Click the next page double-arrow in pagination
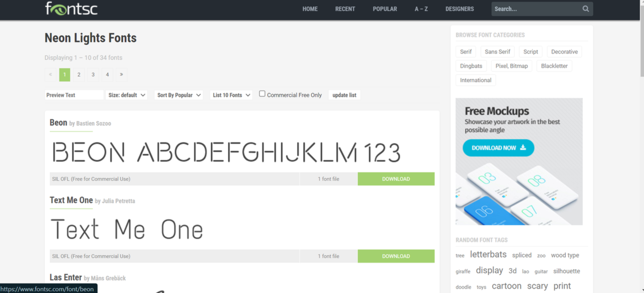 click(x=122, y=75)
